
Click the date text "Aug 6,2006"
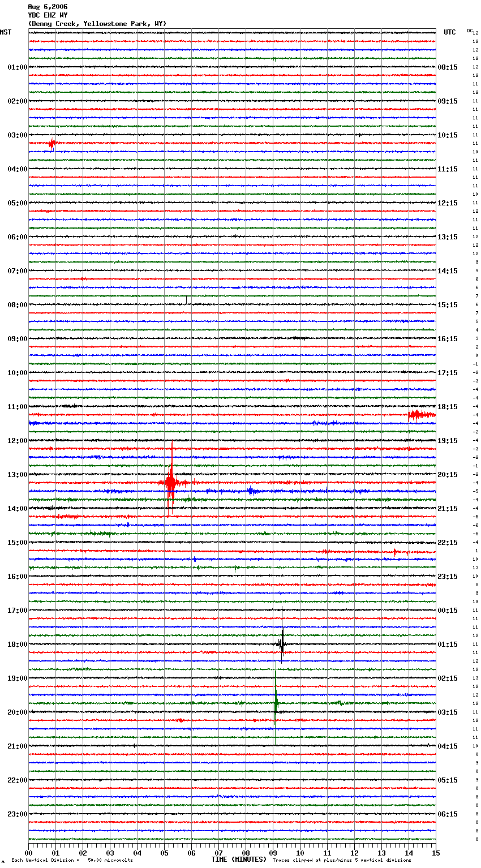[48, 7]
